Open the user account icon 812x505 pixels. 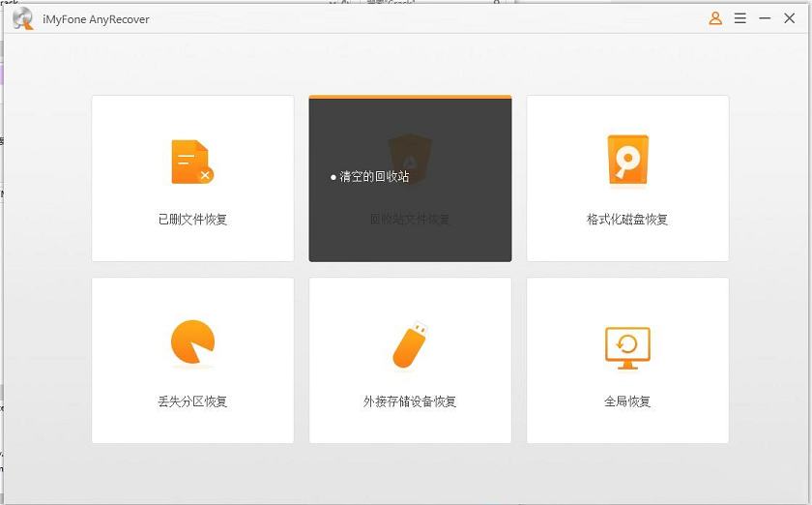click(715, 18)
